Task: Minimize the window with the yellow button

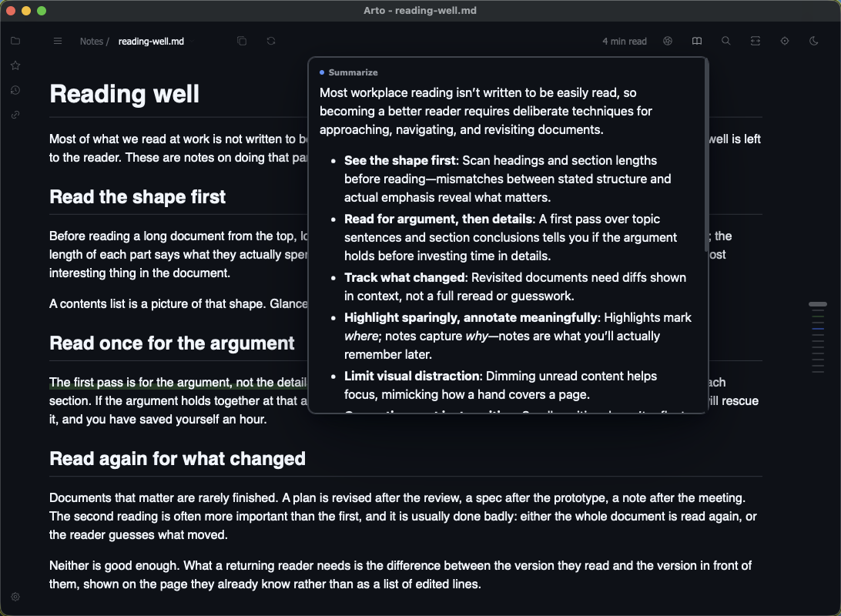Action: (x=26, y=11)
